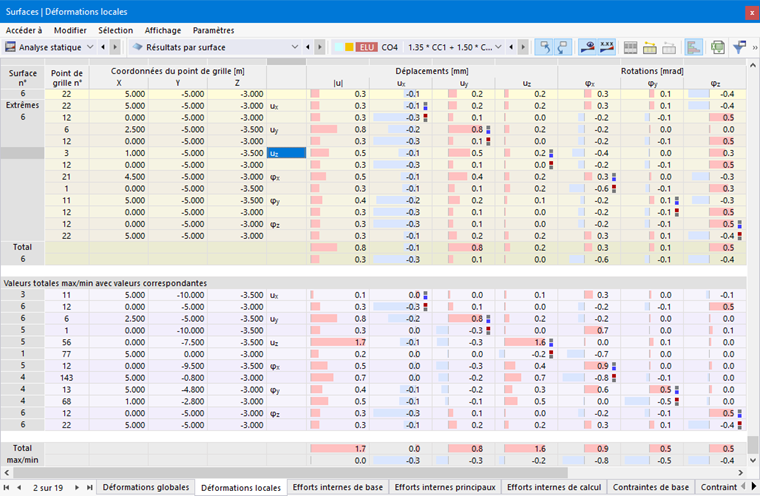Open the CO4 load combination dropdown
Image resolution: width=760 pixels, height=496 pixels.
(x=498, y=47)
